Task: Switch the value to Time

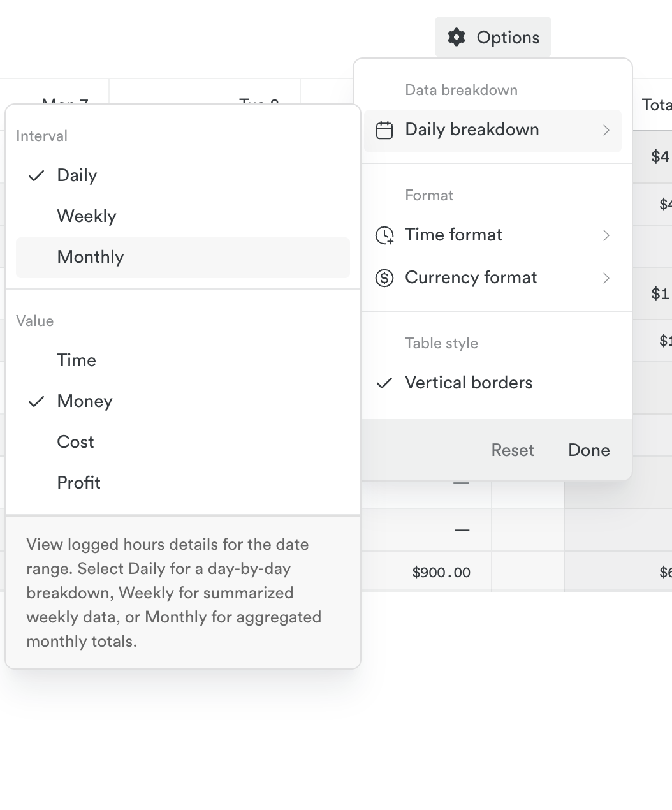Action: [x=77, y=360]
